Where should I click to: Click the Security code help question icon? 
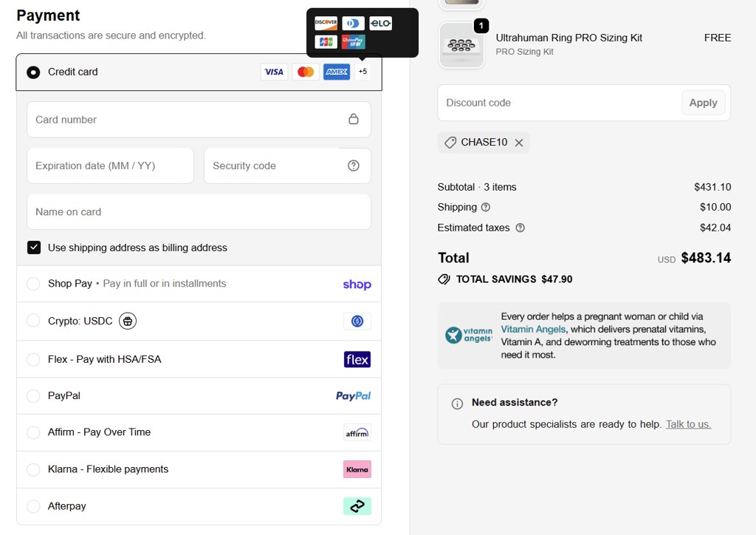point(354,166)
